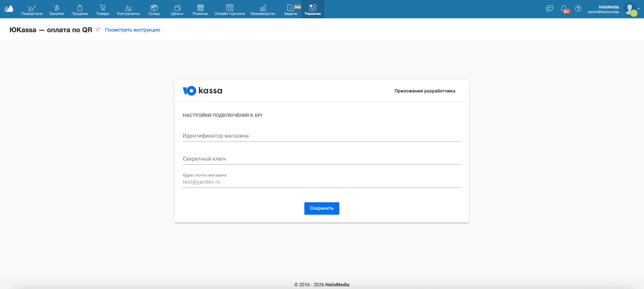Go to the Розница retail section
644x289 pixels.
point(200,10)
